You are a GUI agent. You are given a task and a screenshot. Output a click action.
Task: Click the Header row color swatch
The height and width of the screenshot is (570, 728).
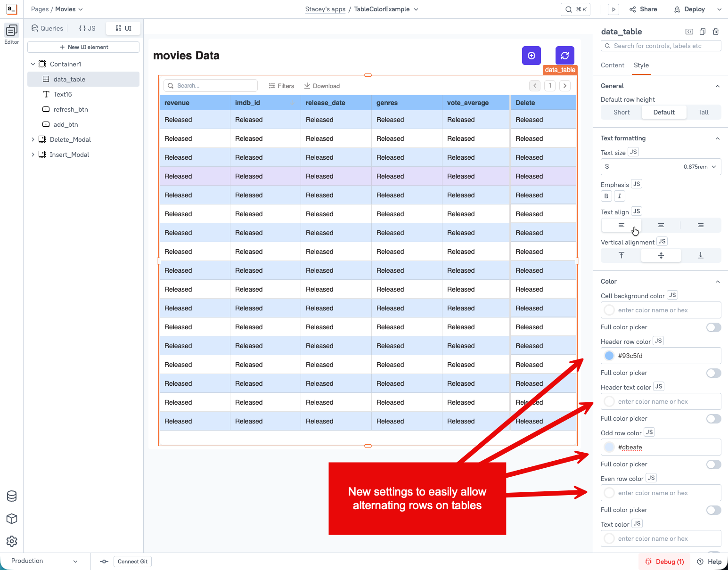[609, 356]
